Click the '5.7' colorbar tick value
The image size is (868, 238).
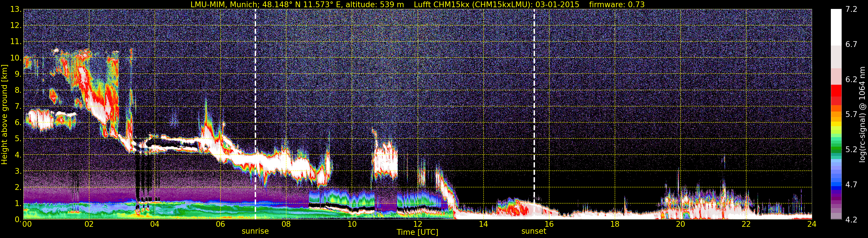click(851, 115)
